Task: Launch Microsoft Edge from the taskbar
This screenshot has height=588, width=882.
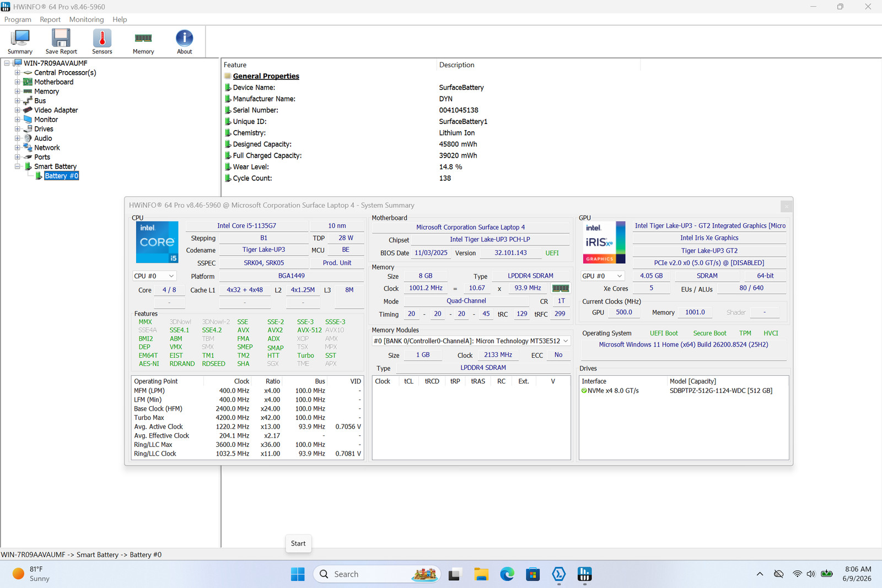Action: (507, 574)
